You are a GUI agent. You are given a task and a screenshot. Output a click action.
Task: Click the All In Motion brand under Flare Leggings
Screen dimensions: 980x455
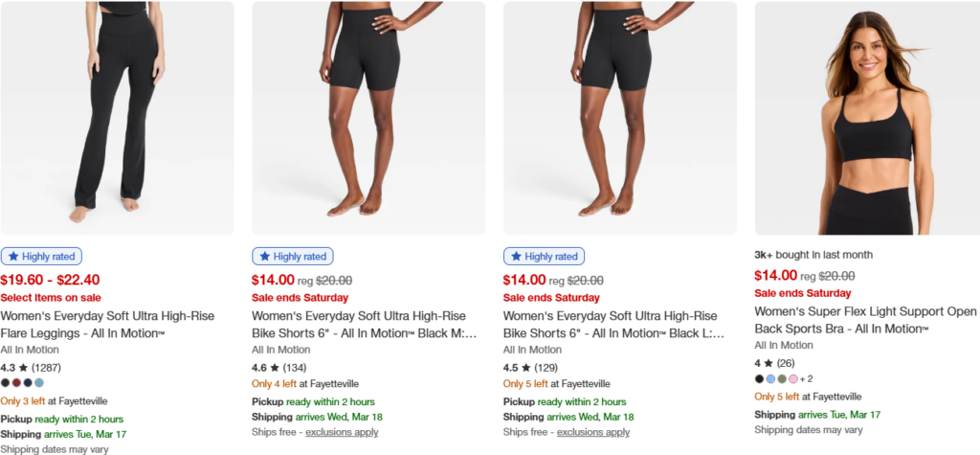(x=30, y=350)
